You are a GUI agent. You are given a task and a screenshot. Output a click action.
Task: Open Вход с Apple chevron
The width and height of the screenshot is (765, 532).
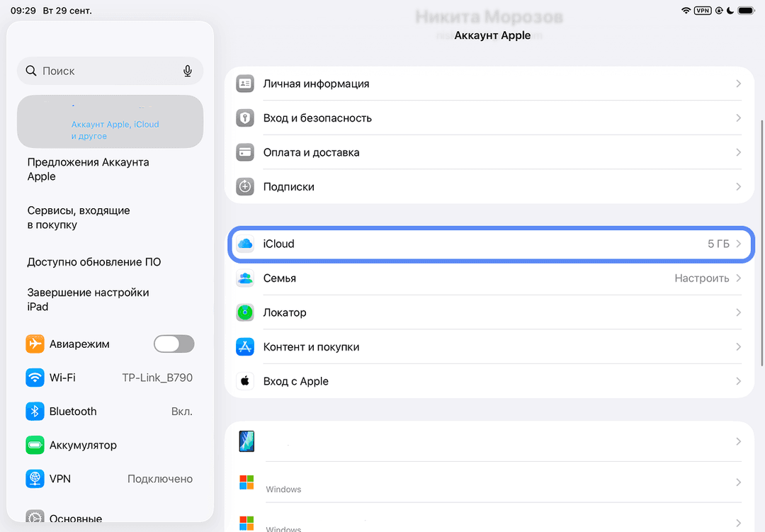(738, 381)
